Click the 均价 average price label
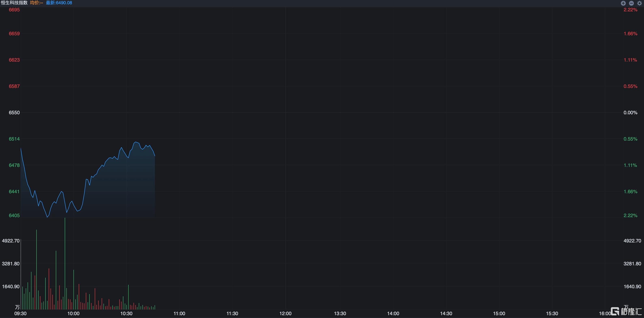 [37, 3]
